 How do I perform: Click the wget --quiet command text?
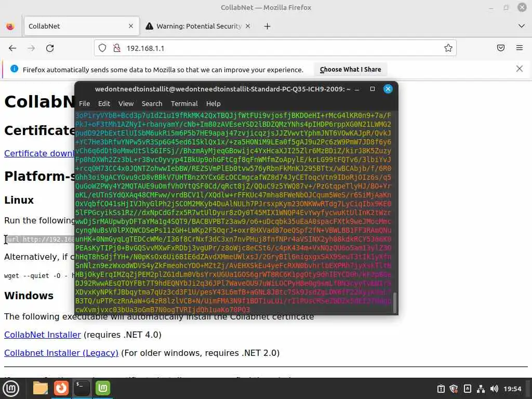pyautogui.click(x=39, y=276)
